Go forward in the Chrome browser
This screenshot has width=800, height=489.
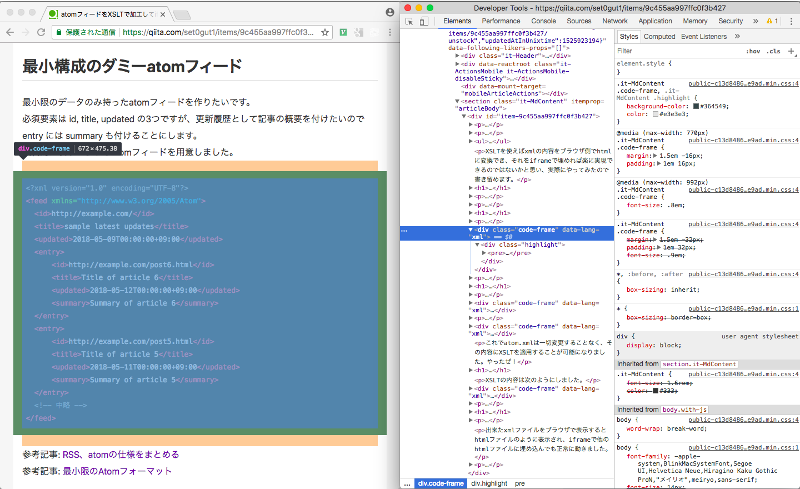click(26, 32)
